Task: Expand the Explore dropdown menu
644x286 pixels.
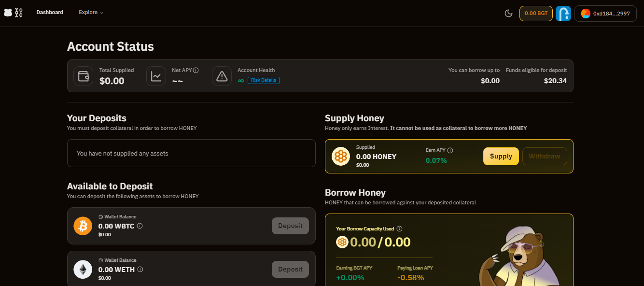Action: (x=91, y=13)
